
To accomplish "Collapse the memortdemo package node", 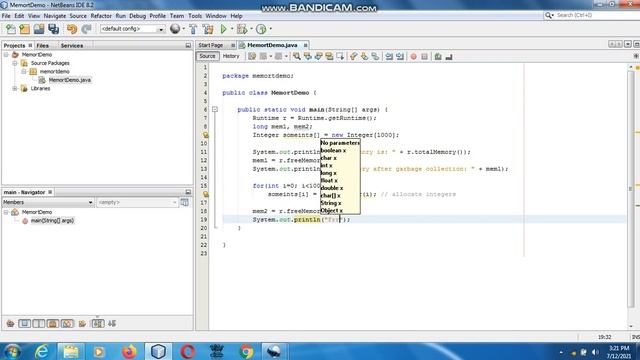I will point(24,71).
